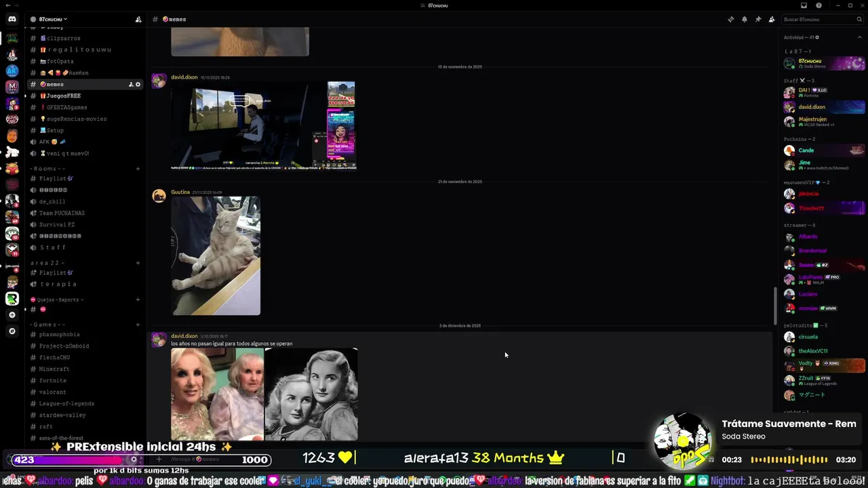The height and width of the screenshot is (488, 868).
Task: Open the OFERTASgames channel
Action: [x=85, y=107]
